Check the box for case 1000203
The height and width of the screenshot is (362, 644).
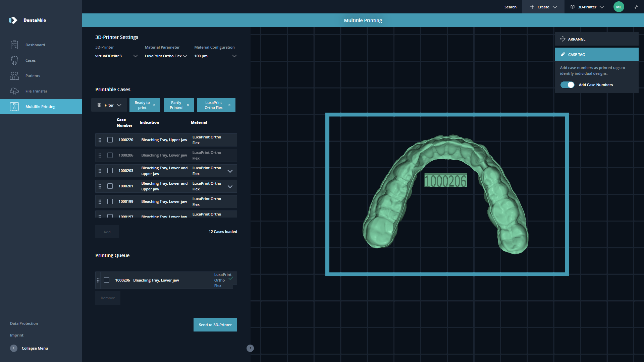pyautogui.click(x=110, y=171)
